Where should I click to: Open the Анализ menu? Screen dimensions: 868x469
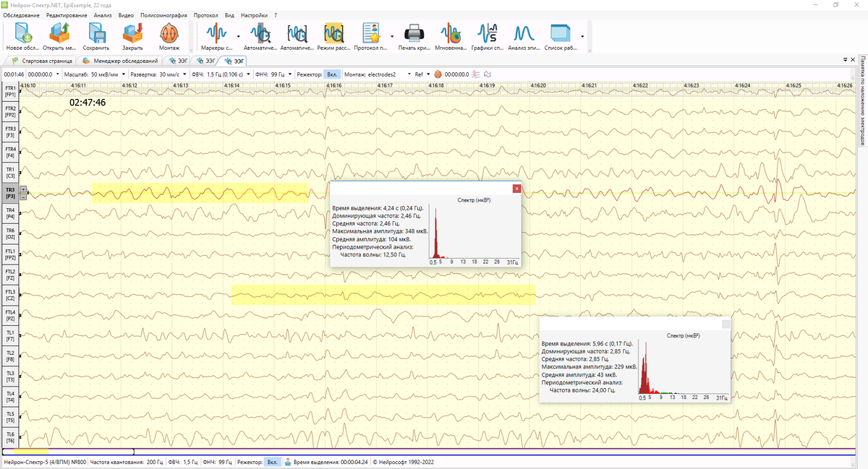point(103,15)
